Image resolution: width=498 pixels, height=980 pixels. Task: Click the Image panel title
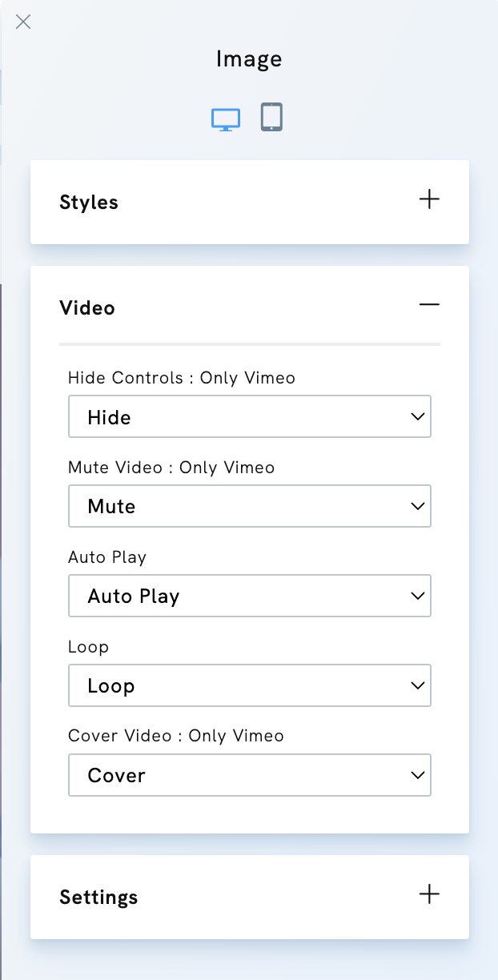click(x=248, y=58)
